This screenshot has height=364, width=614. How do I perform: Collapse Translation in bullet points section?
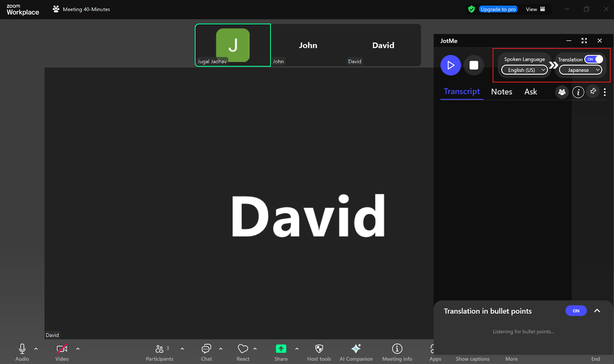(597, 311)
